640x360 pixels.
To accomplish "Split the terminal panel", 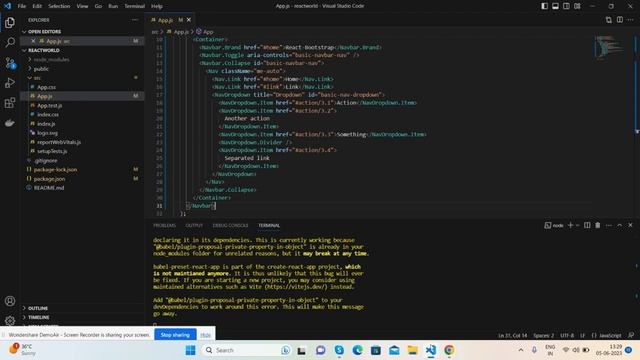I will pyautogui.click(x=587, y=225).
